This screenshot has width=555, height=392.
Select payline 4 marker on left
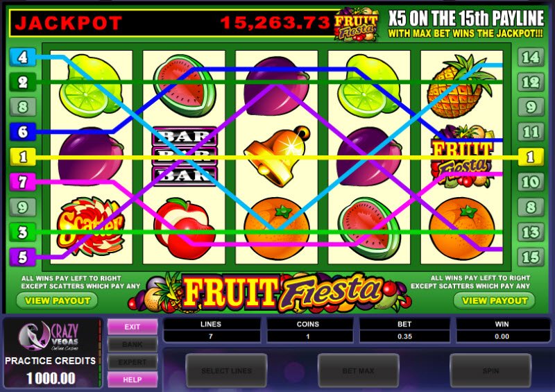(x=23, y=57)
